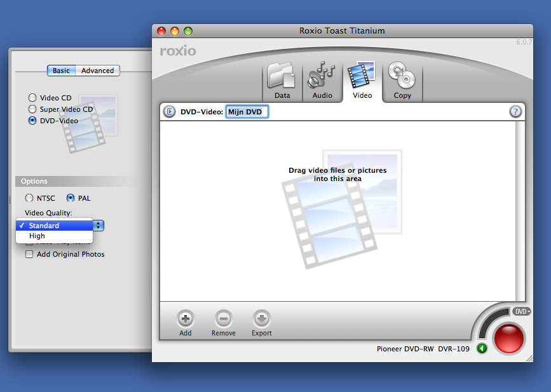Enable Add Original Photos checkbox
This screenshot has height=392, width=551.
click(29, 254)
